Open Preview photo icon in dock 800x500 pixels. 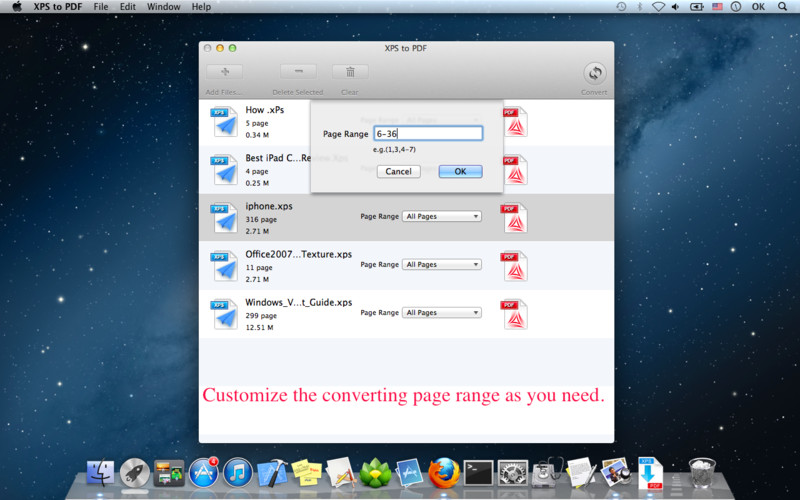coord(615,472)
